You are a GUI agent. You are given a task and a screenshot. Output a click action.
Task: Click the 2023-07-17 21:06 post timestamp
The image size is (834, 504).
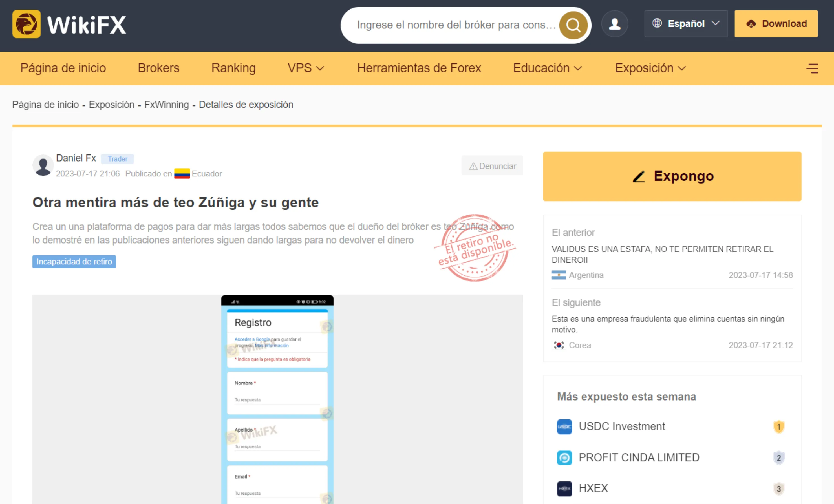tap(88, 174)
